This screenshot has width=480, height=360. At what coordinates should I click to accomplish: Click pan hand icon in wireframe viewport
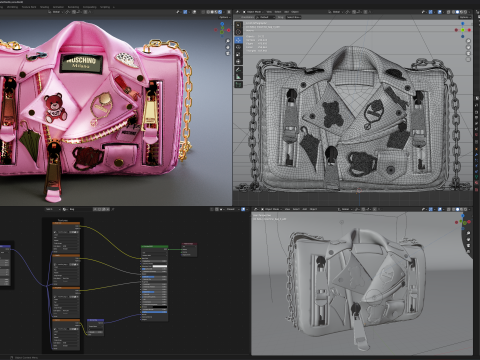[x=468, y=47]
